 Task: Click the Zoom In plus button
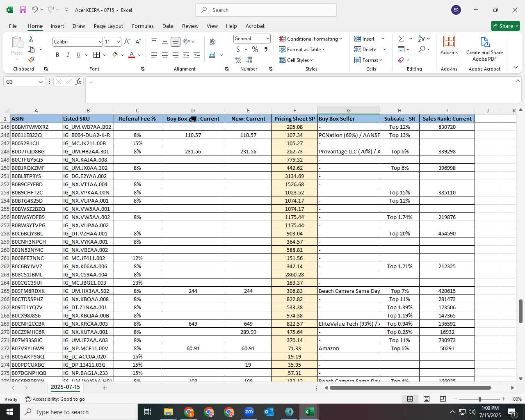point(503,399)
